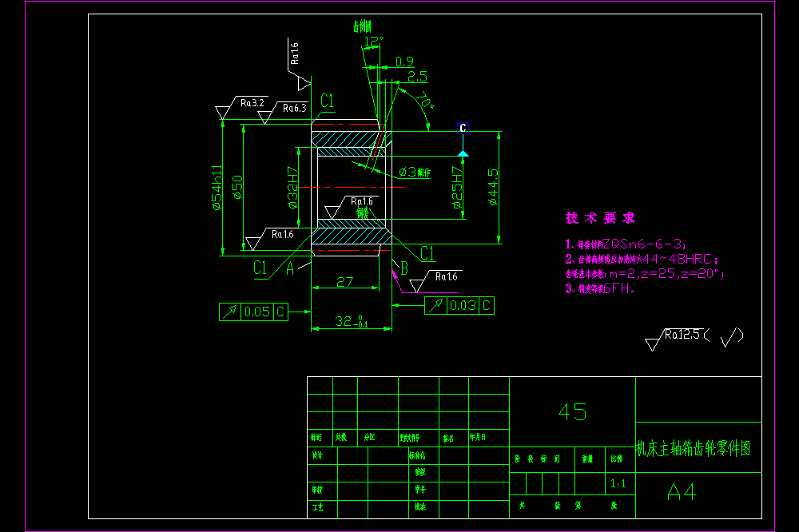Pick the 2.5 dimension value
The image size is (799, 532).
tap(417, 77)
